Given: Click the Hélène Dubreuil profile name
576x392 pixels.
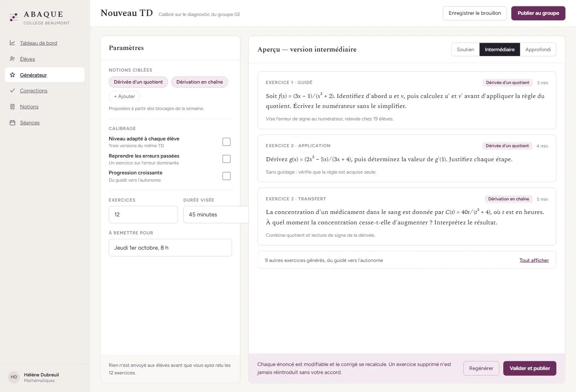Looking at the screenshot, I should pos(41,375).
